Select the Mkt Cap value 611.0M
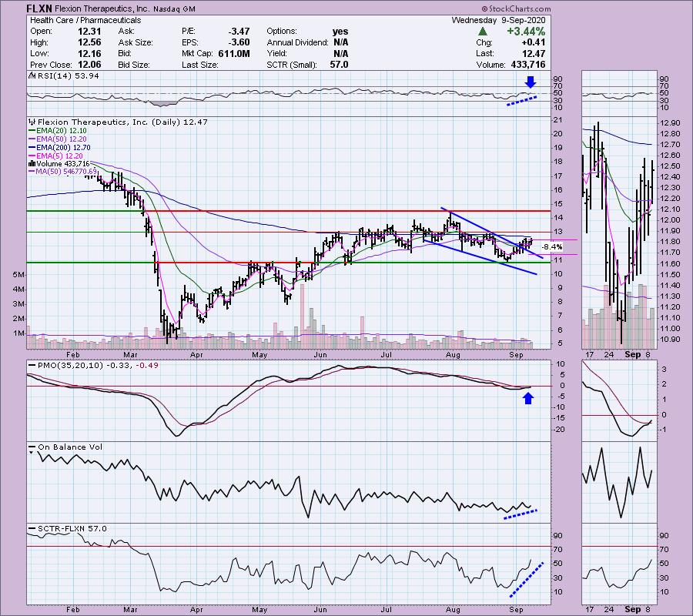 [x=234, y=53]
